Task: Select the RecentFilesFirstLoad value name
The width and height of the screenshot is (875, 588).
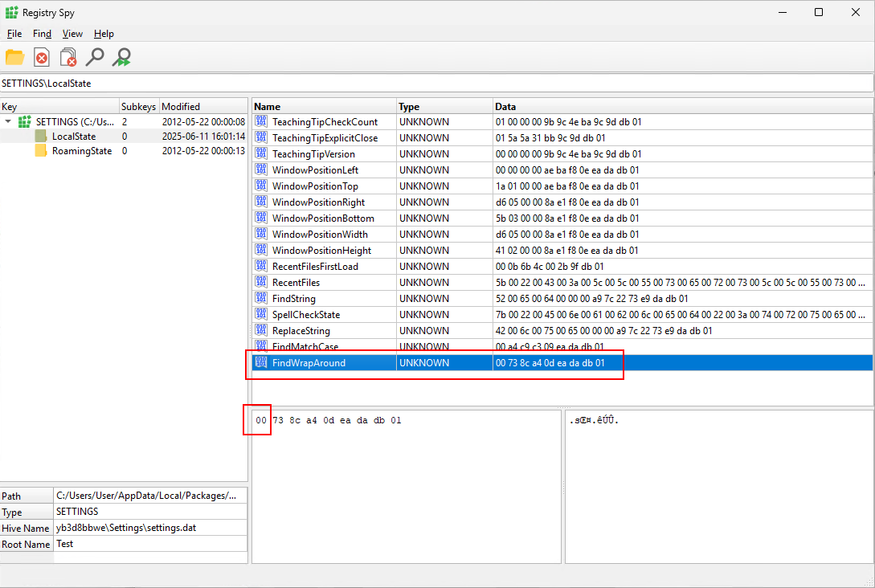Action: point(315,267)
